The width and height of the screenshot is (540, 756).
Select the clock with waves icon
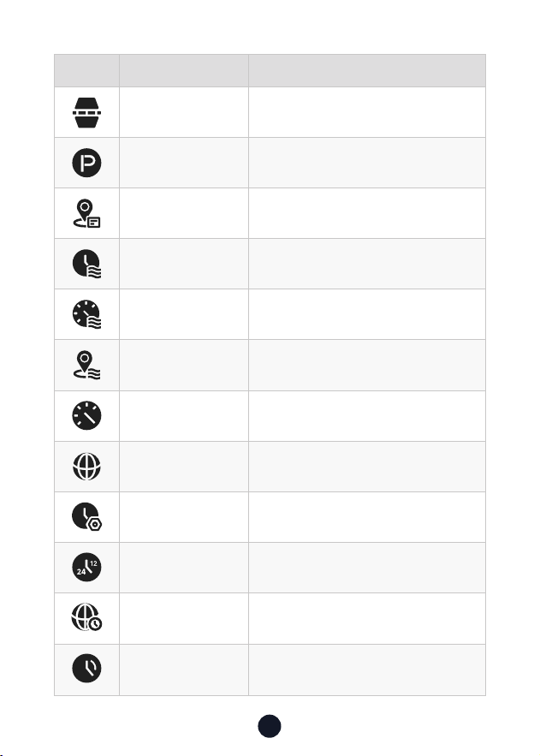tap(86, 264)
